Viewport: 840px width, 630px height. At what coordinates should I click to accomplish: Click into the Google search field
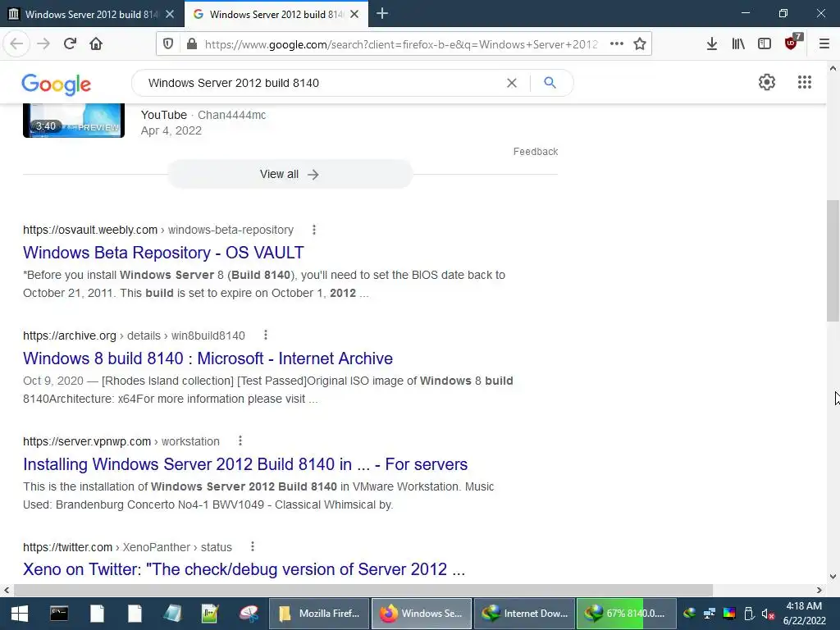(x=322, y=83)
